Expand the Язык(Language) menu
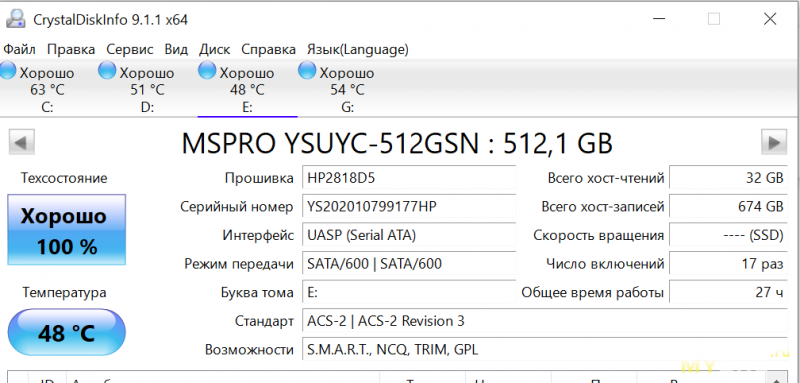 click(358, 49)
